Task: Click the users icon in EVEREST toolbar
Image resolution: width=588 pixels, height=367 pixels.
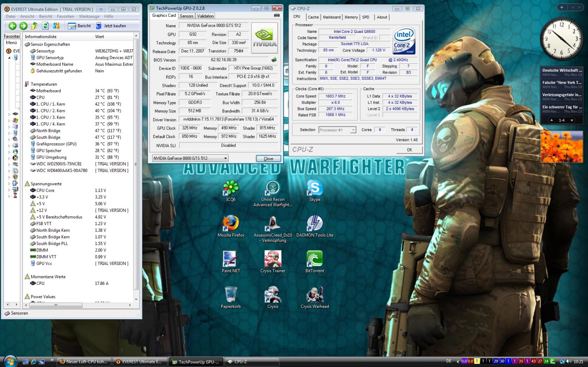Action: click(56, 26)
